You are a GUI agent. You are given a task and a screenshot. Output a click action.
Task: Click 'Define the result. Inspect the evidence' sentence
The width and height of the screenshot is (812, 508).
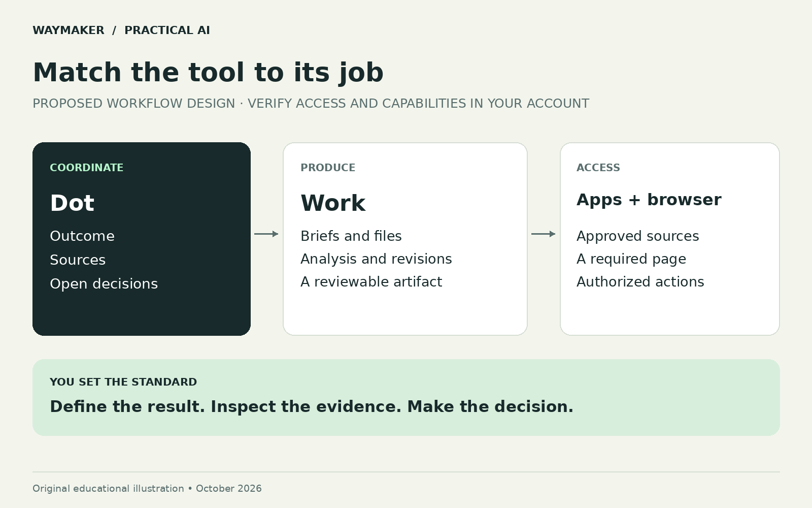coord(312,407)
